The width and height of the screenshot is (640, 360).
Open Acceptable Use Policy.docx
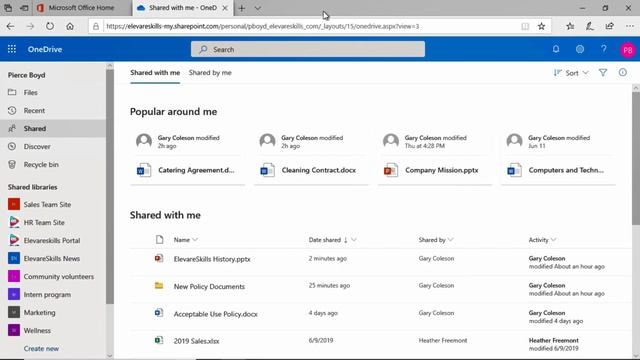216,314
